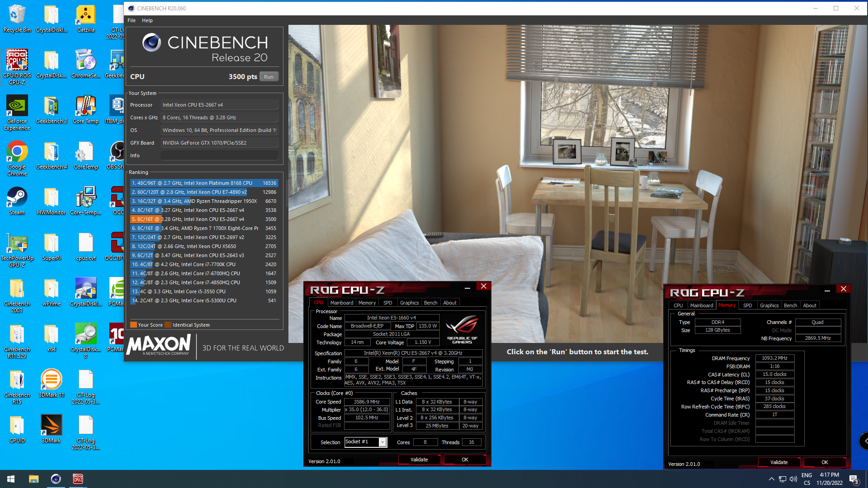Open the Core Temp desktop icon
868x488 pixels.
coord(85,109)
